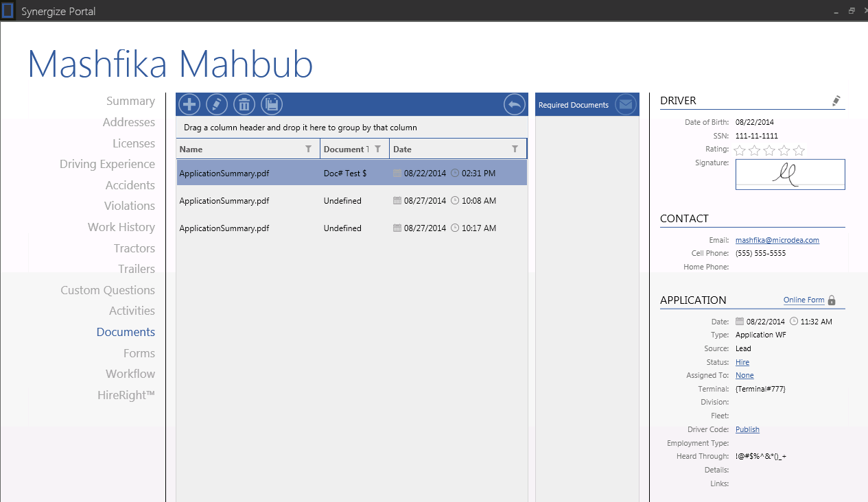This screenshot has height=502, width=868.
Task: Open the Name column filter
Action: (308, 149)
